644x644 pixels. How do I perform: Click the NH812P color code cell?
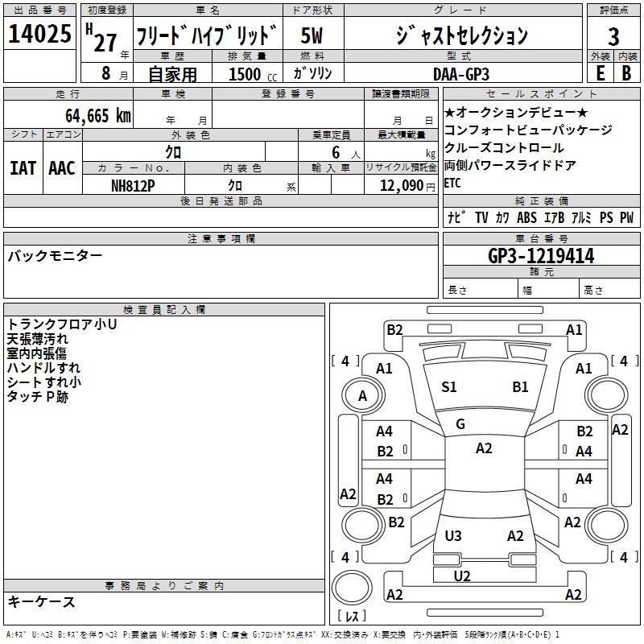[134, 184]
